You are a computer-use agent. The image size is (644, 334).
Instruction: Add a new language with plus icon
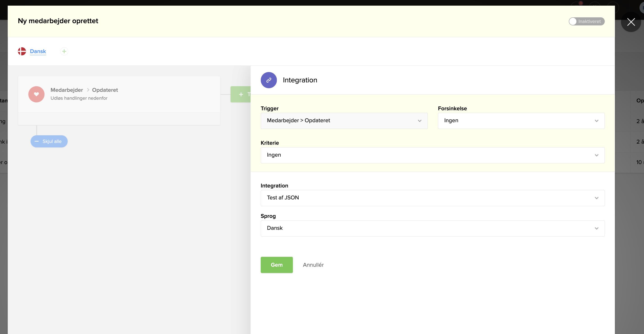pyautogui.click(x=64, y=51)
